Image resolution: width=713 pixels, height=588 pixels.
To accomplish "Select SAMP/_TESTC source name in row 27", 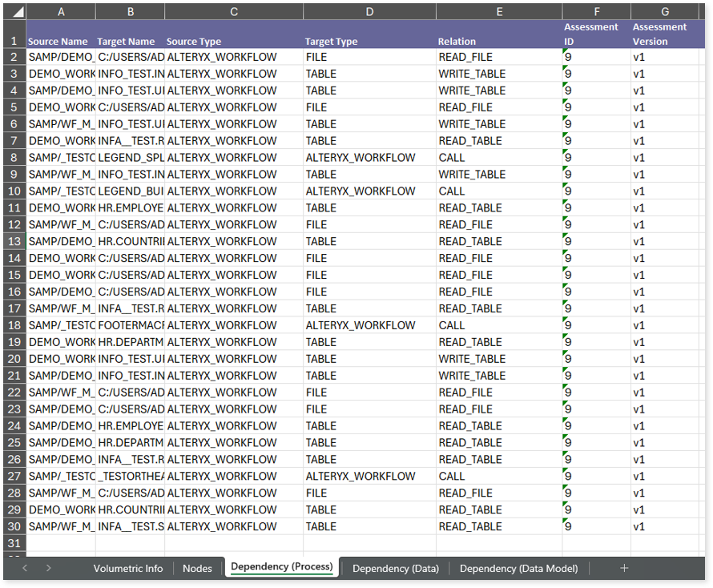I will [61, 476].
